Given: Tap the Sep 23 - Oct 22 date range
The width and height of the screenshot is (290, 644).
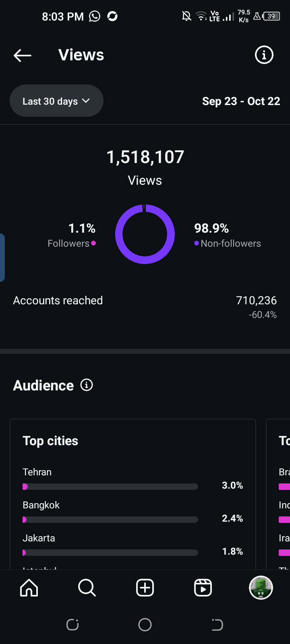Looking at the screenshot, I should click(x=241, y=101).
